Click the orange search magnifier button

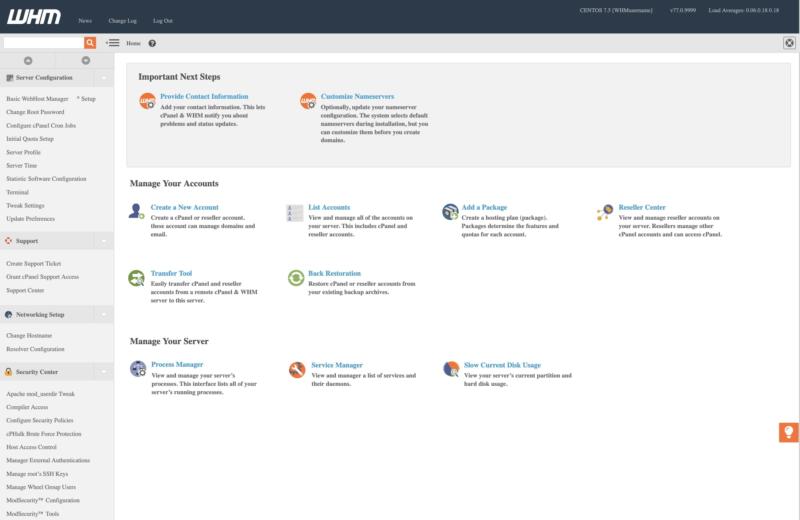[x=90, y=43]
